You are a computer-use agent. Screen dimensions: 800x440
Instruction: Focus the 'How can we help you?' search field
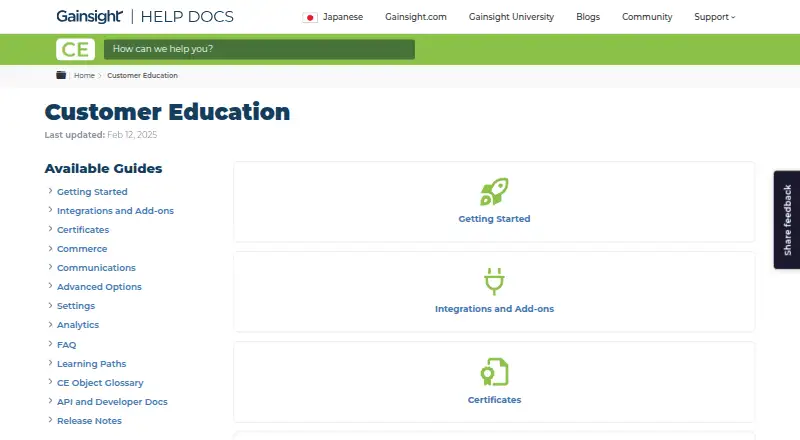pos(259,49)
